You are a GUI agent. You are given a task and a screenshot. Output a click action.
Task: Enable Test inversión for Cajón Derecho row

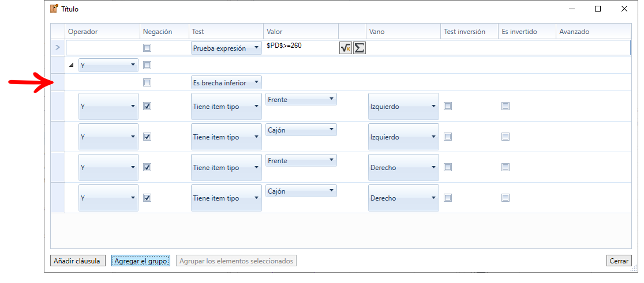[448, 198]
